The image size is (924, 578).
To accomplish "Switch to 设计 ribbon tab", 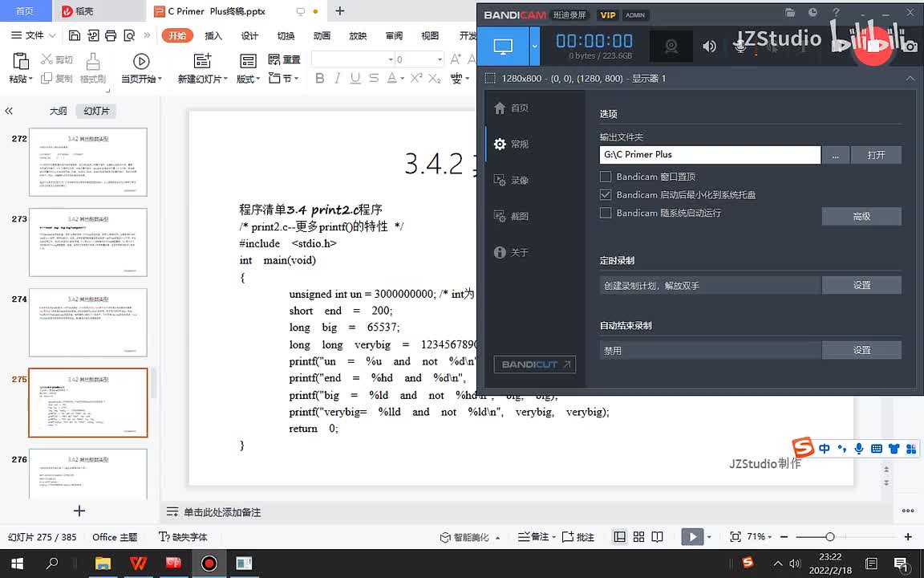I will 249,35.
